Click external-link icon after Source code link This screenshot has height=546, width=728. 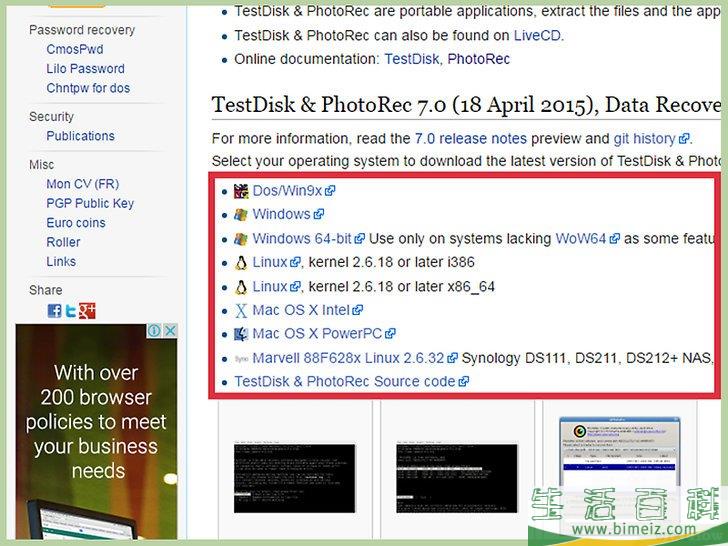(463, 382)
